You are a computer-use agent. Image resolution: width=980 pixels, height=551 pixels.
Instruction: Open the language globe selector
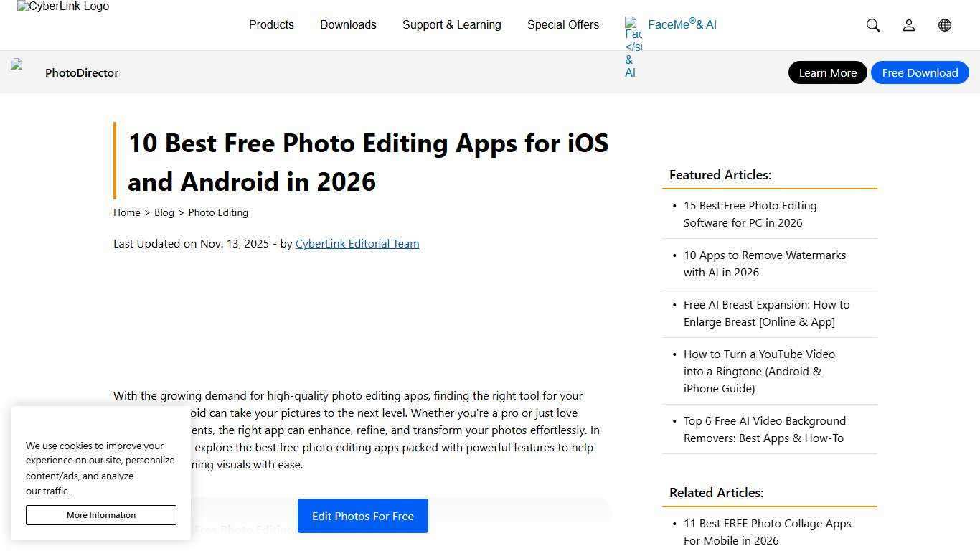pos(944,25)
